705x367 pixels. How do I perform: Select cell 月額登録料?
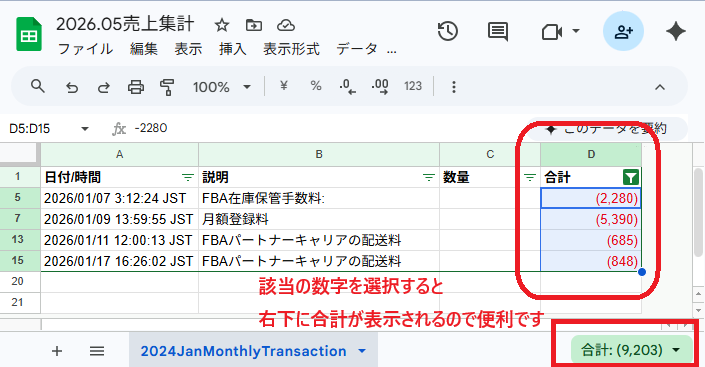pos(319,219)
